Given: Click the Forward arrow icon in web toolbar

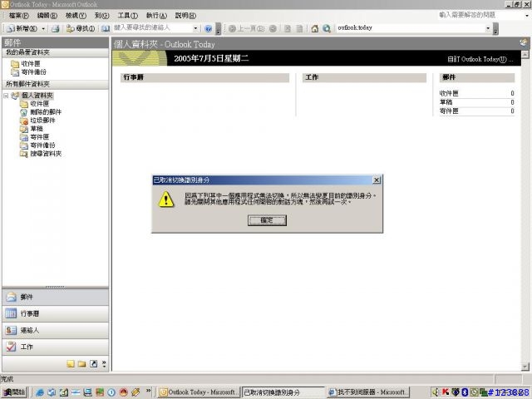Looking at the screenshot, I should [273, 28].
